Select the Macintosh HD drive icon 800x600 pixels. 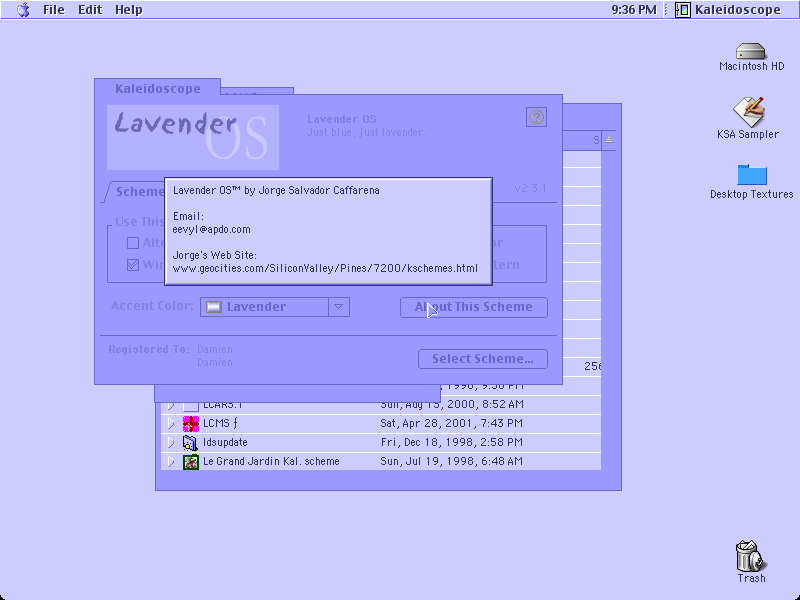point(751,51)
